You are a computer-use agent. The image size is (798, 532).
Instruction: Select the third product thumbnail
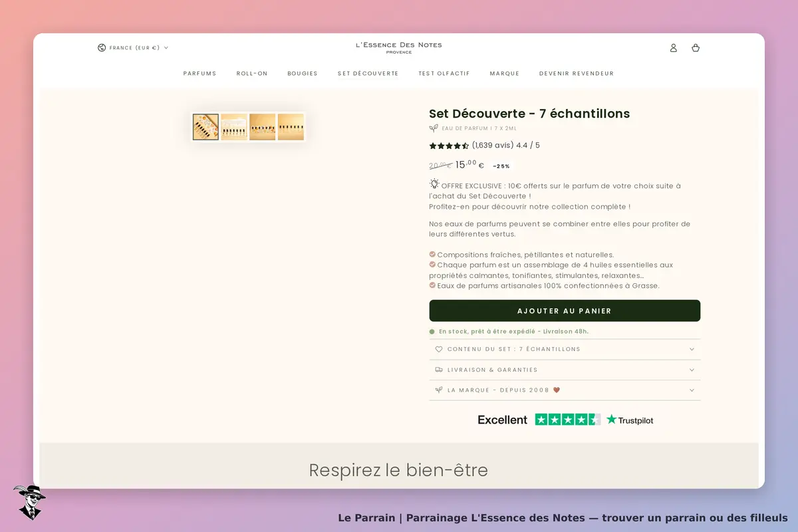(x=263, y=127)
